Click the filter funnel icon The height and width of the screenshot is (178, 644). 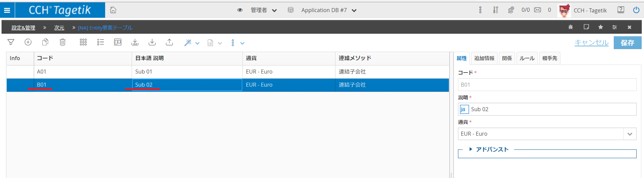[x=11, y=42]
